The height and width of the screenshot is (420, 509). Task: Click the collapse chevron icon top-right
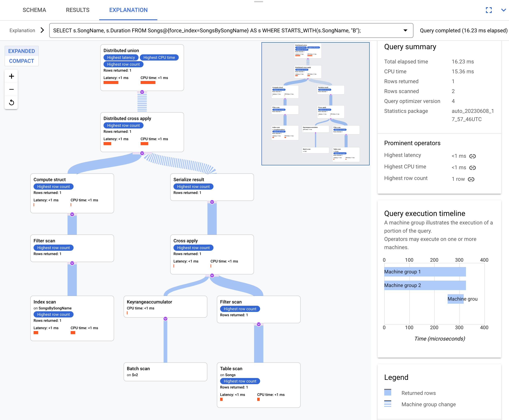click(503, 10)
